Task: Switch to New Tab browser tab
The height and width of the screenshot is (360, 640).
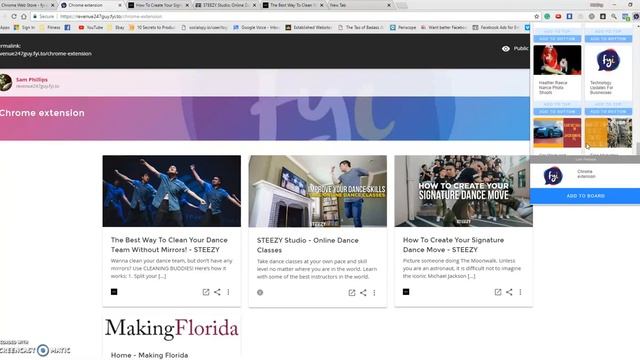Action: [359, 5]
